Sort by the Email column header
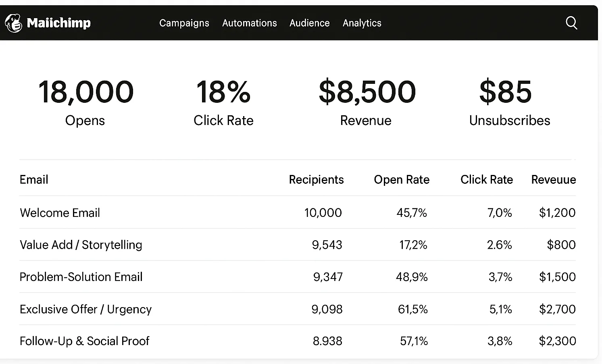Screen dimensions: 602x364 coord(34,179)
